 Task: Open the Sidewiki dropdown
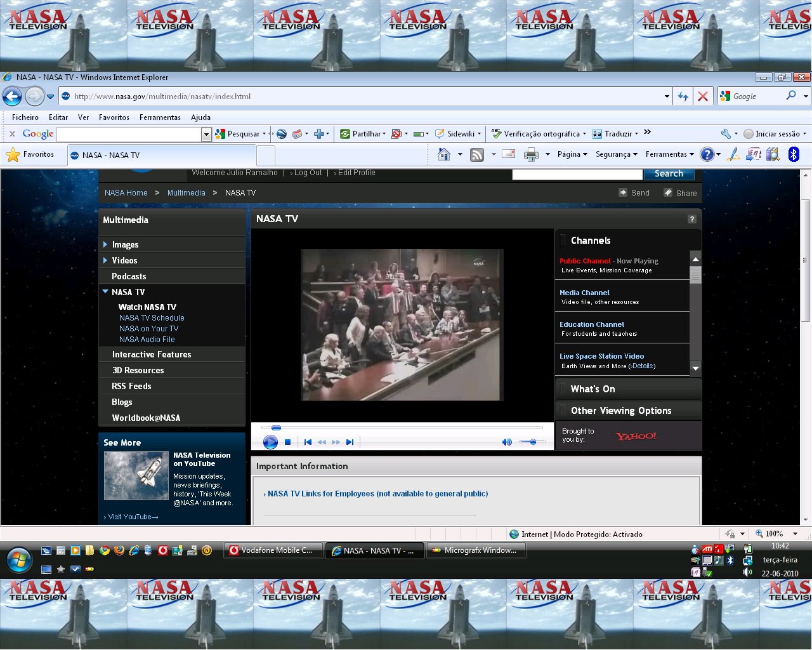click(x=479, y=134)
